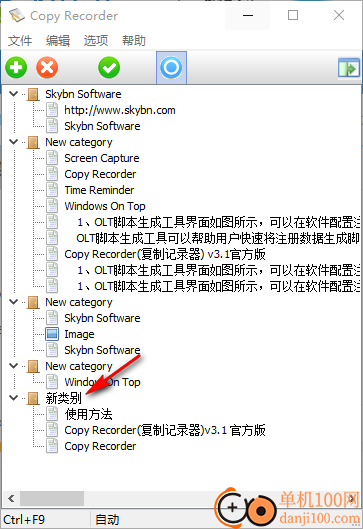Click the document icon beside Screen Capture
The image size is (363, 529).
point(52,158)
